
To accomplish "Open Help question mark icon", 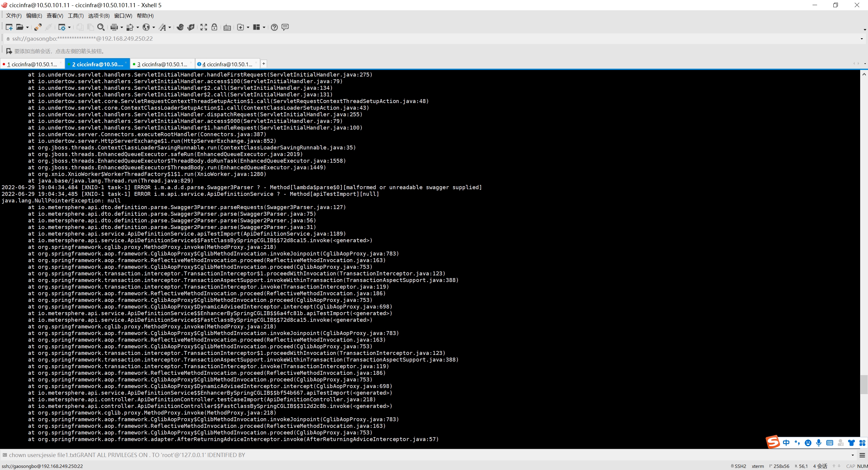I will tap(275, 27).
